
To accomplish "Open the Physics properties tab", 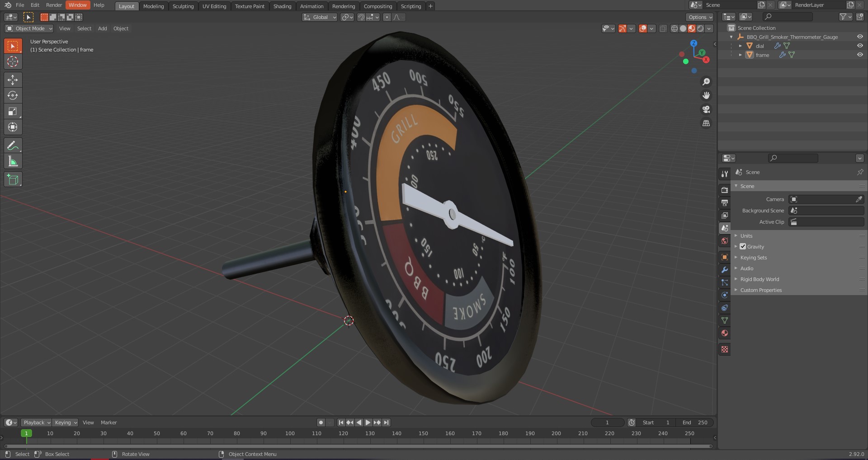I will click(x=725, y=295).
